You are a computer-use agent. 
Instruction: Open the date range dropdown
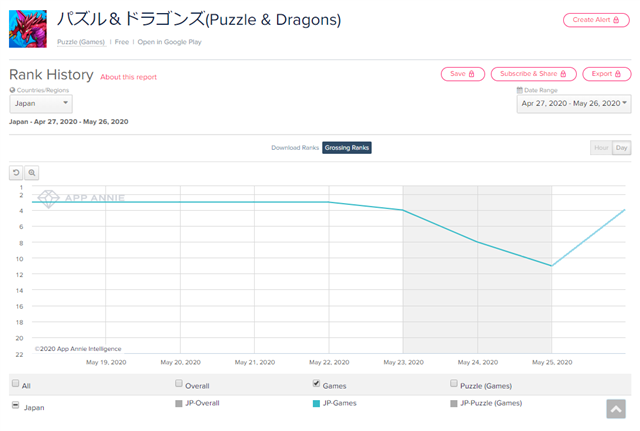point(573,103)
